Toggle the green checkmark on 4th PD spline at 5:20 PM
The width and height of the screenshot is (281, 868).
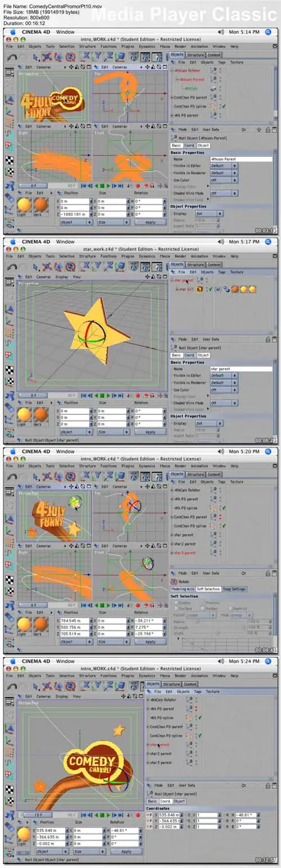(223, 508)
